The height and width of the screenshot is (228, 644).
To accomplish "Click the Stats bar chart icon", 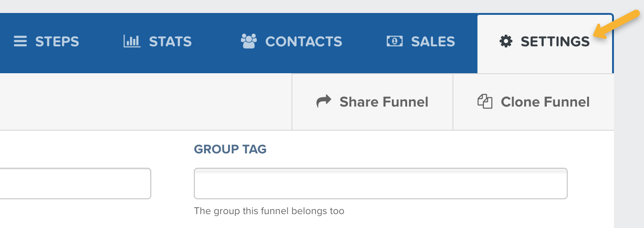I will (x=132, y=42).
